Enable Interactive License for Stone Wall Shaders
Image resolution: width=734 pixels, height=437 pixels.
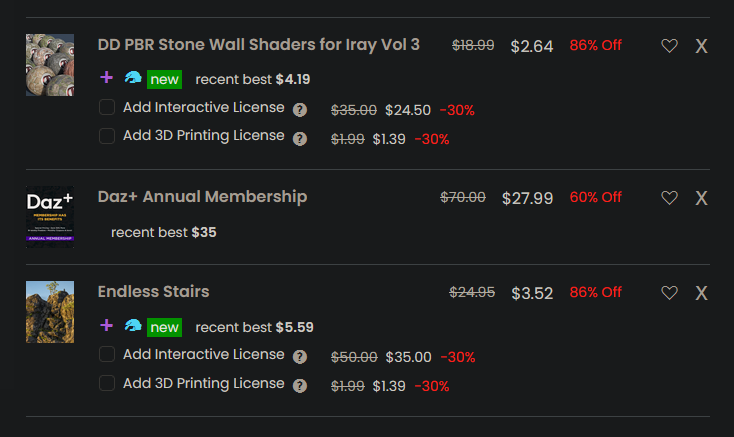pos(107,108)
